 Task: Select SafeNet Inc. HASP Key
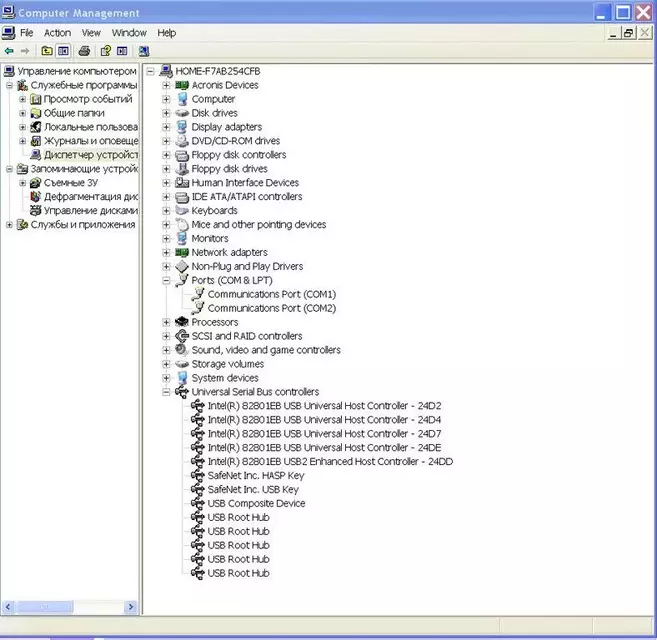256,476
